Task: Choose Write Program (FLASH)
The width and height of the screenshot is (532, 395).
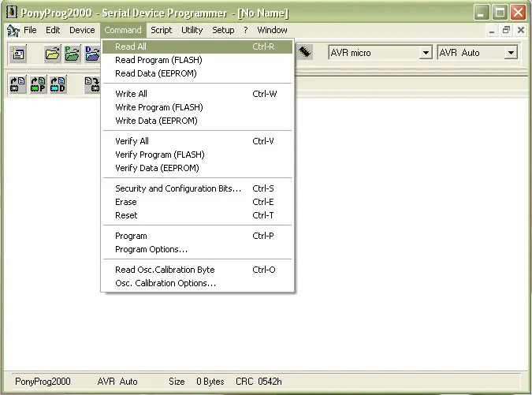Action: (198, 107)
